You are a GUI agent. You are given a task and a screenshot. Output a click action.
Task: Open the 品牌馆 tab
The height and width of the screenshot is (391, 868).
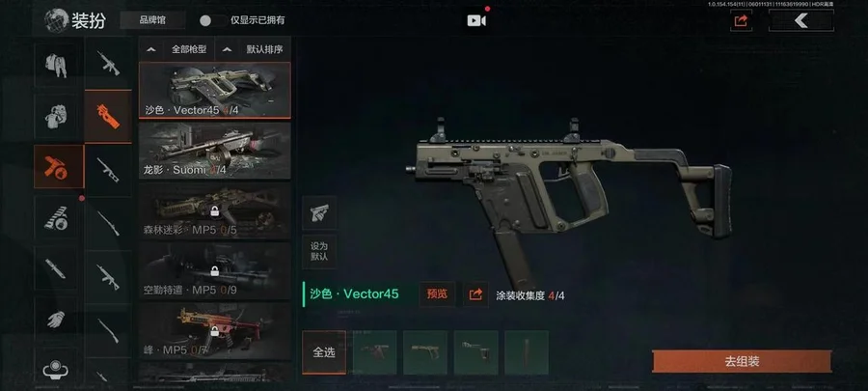[x=152, y=20]
